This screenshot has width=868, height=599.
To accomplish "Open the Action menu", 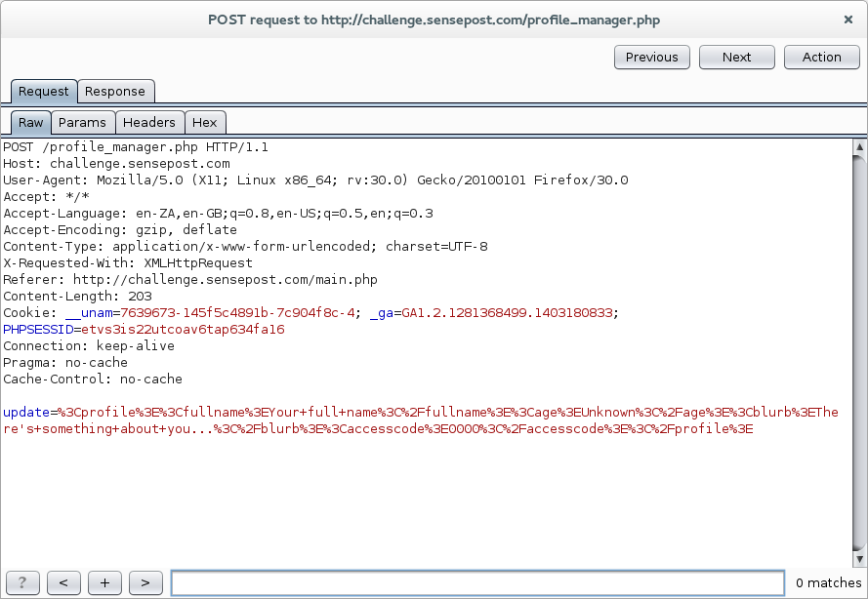I will point(821,58).
